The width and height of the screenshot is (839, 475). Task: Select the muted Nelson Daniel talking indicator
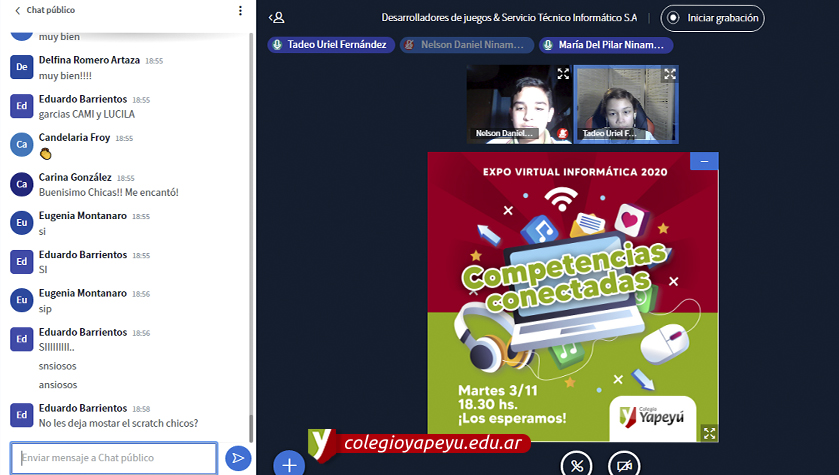tap(465, 45)
